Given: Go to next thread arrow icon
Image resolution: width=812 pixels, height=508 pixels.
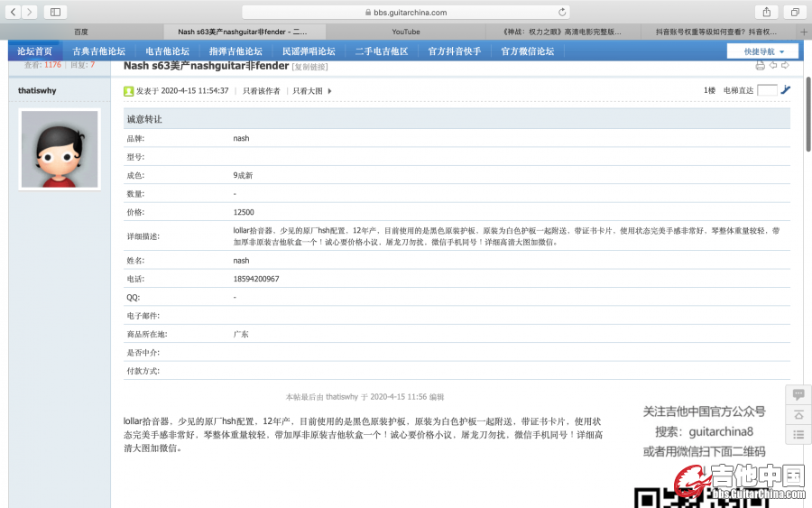Looking at the screenshot, I should 785,66.
